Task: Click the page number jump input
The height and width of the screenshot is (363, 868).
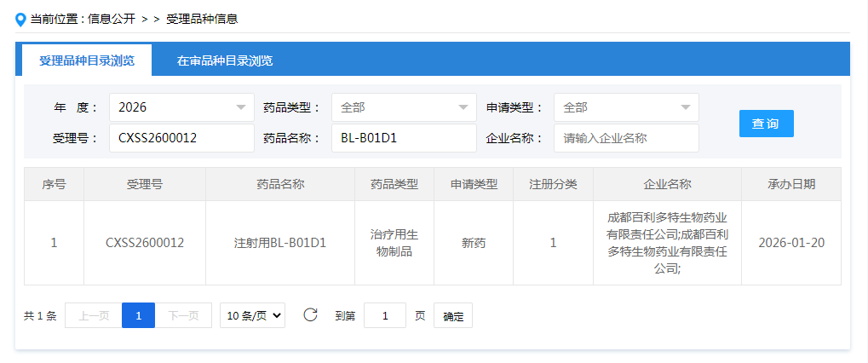Action: click(x=385, y=315)
